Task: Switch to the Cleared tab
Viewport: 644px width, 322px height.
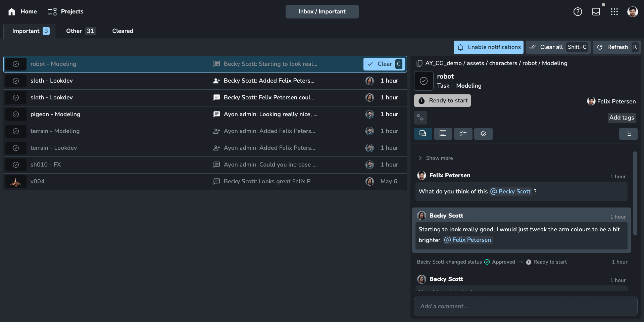Action: click(123, 31)
